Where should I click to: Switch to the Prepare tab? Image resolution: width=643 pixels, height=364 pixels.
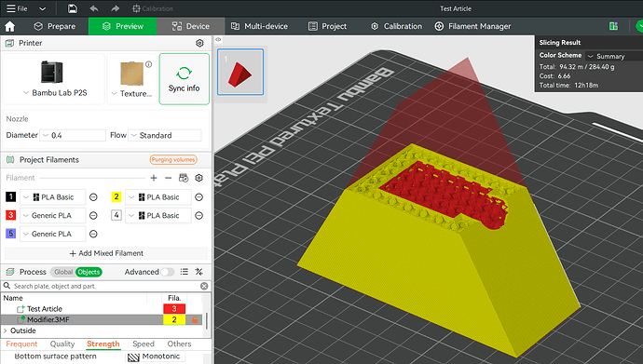coord(55,26)
